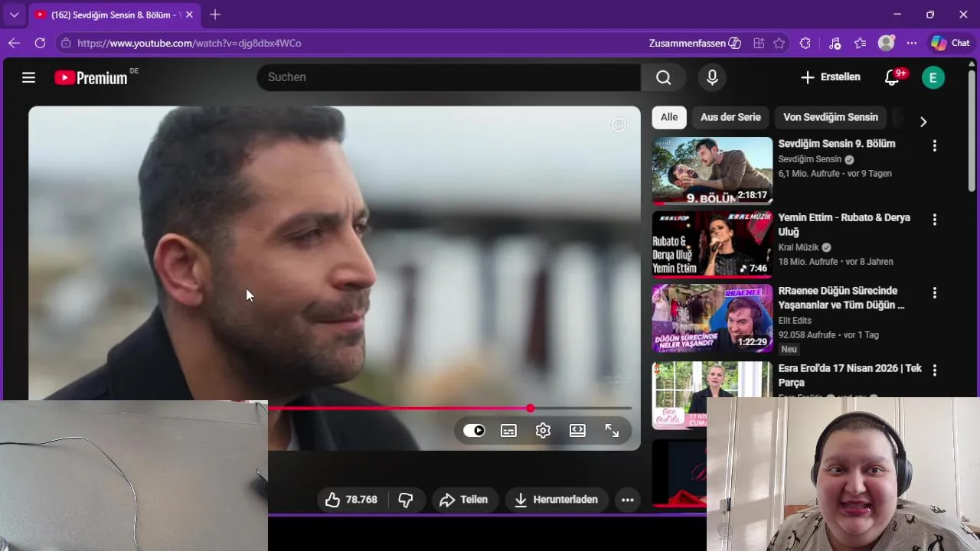
Task: Show video info card icon
Action: tap(619, 125)
